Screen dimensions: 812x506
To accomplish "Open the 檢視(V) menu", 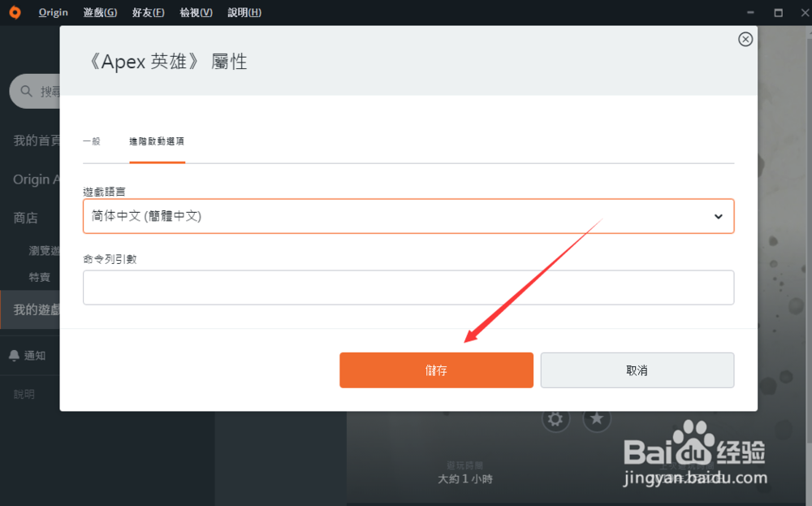I will click(196, 12).
